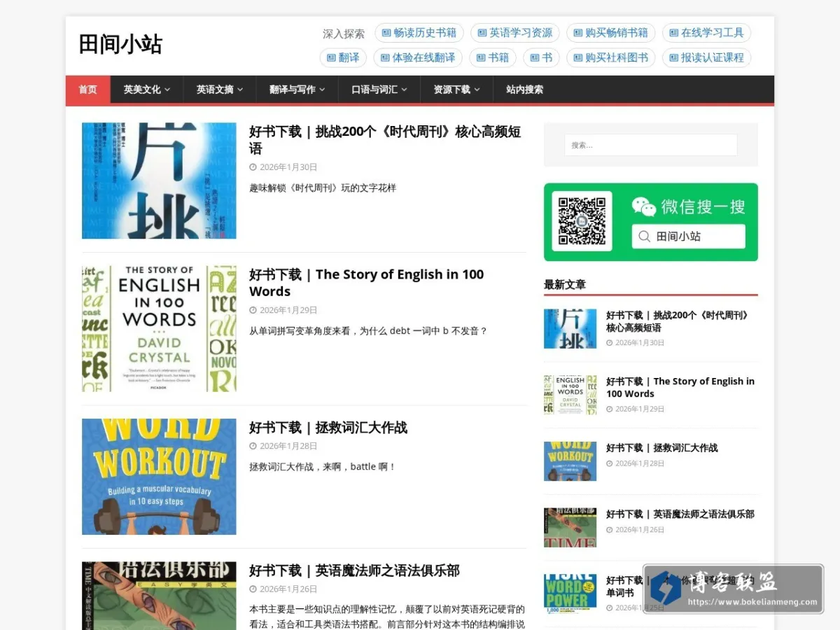Open sidebar Word Power small thumbnail
The height and width of the screenshot is (630, 840).
(x=570, y=594)
